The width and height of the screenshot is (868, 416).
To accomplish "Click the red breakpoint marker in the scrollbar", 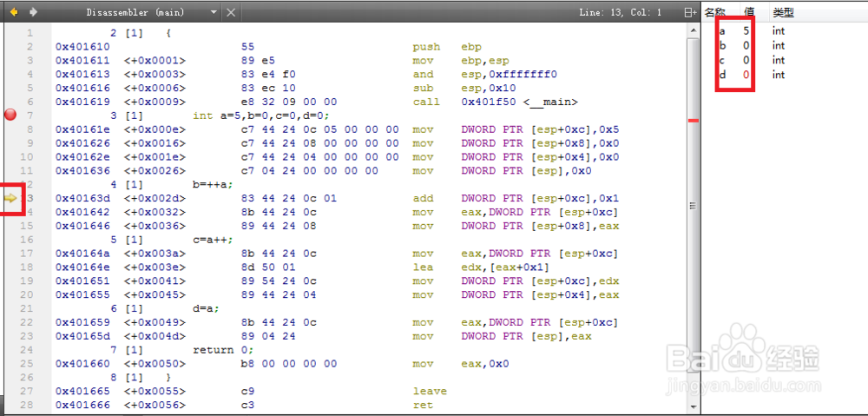I will (x=693, y=120).
